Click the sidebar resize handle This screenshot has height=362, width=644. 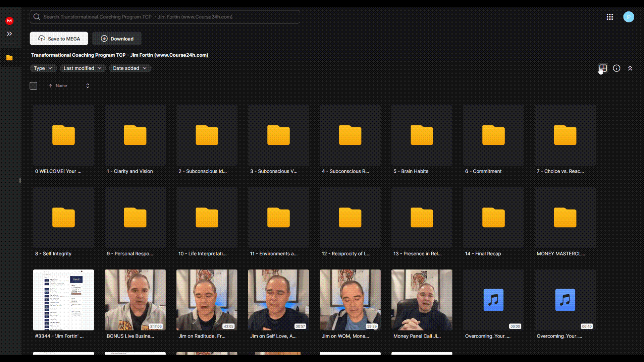pos(20,181)
